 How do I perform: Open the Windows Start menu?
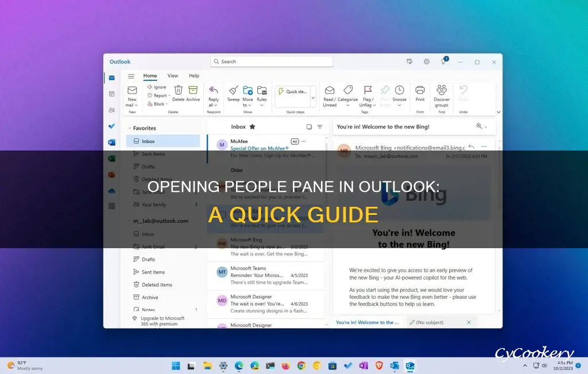[176, 365]
